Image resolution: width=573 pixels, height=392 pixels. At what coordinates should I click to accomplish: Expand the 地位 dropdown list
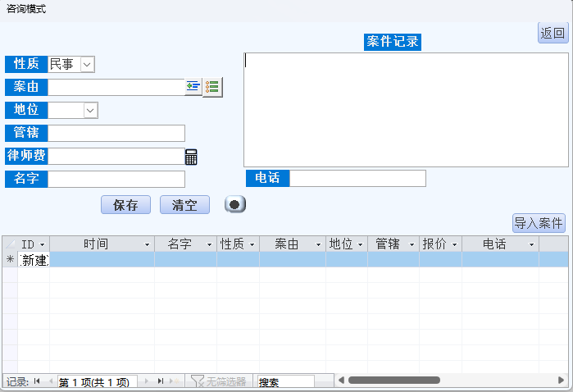pyautogui.click(x=90, y=110)
